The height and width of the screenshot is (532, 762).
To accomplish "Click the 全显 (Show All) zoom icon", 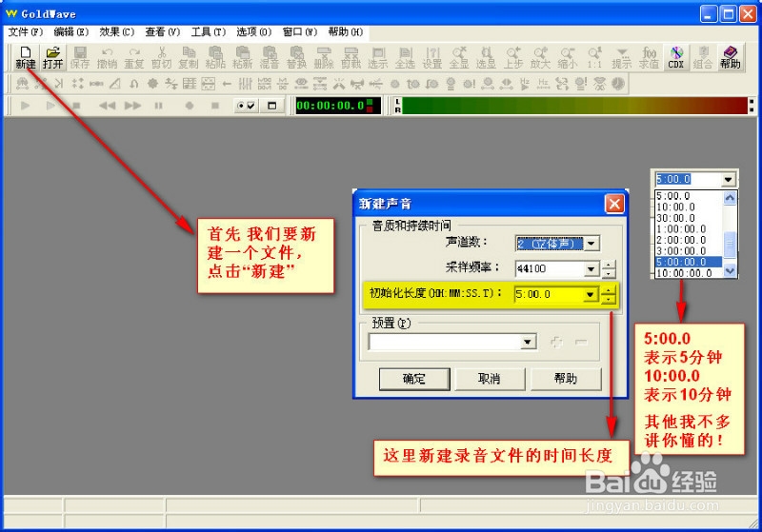I will [x=459, y=57].
